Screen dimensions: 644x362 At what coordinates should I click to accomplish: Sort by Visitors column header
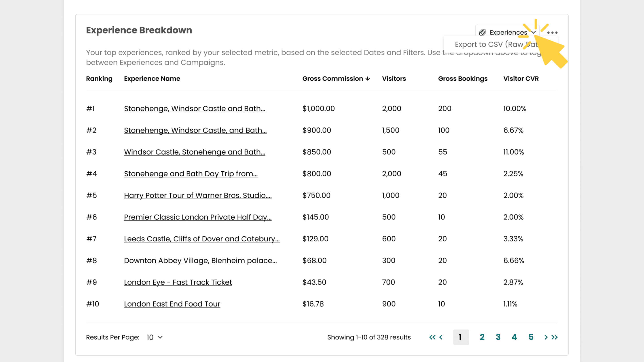tap(394, 79)
